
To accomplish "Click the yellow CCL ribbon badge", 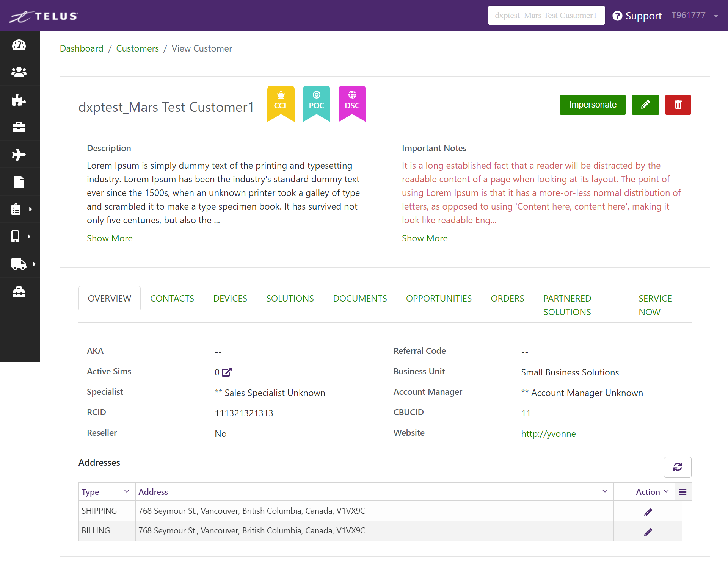I will 281,103.
